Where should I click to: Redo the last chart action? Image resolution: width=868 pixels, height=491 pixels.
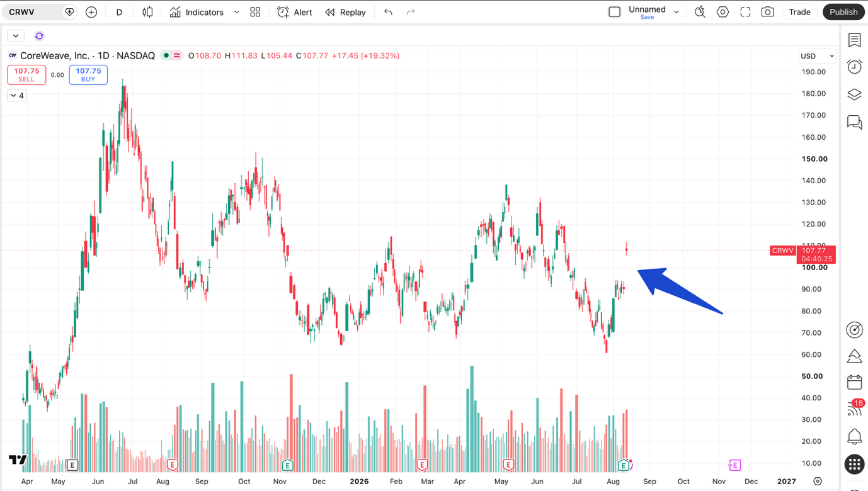(x=411, y=12)
